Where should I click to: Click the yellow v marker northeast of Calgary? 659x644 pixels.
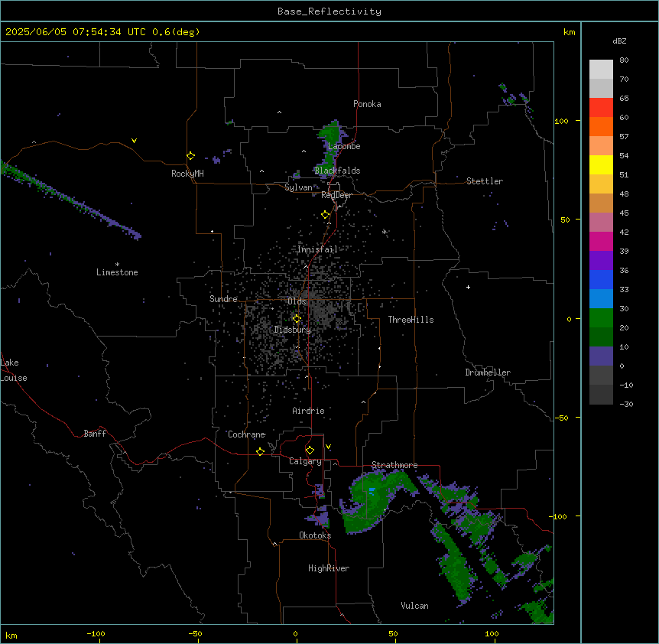point(328,447)
